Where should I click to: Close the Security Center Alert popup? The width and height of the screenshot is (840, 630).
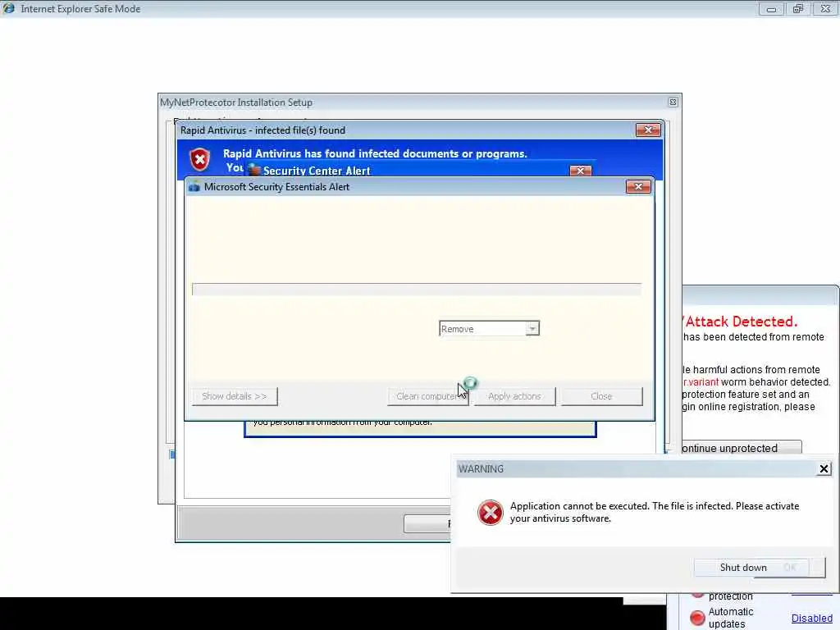pyautogui.click(x=580, y=171)
